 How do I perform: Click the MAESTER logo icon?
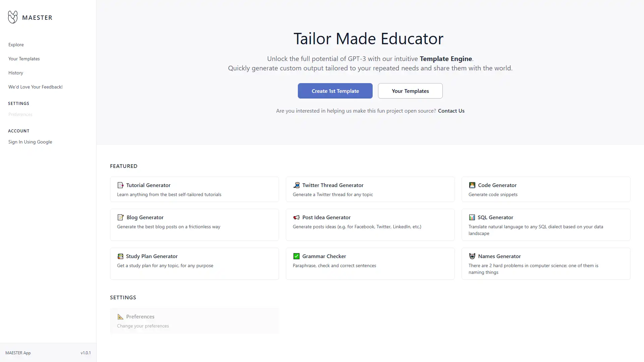(12, 17)
